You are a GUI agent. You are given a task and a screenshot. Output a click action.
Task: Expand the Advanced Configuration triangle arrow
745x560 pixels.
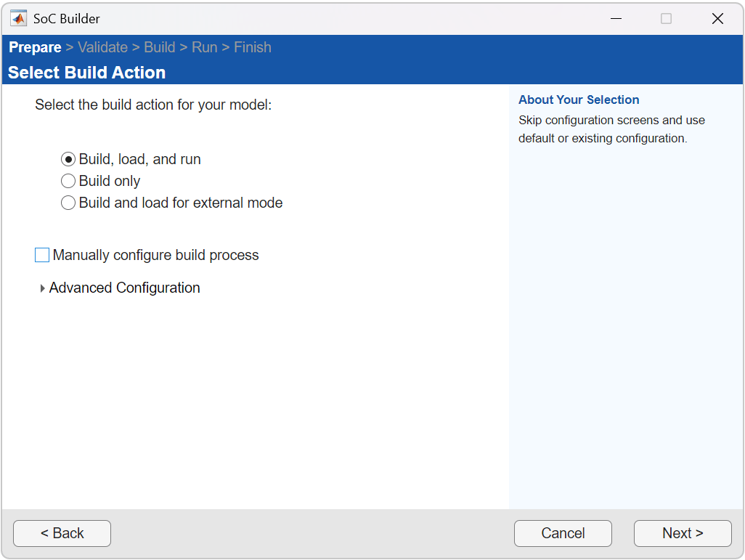tap(43, 288)
